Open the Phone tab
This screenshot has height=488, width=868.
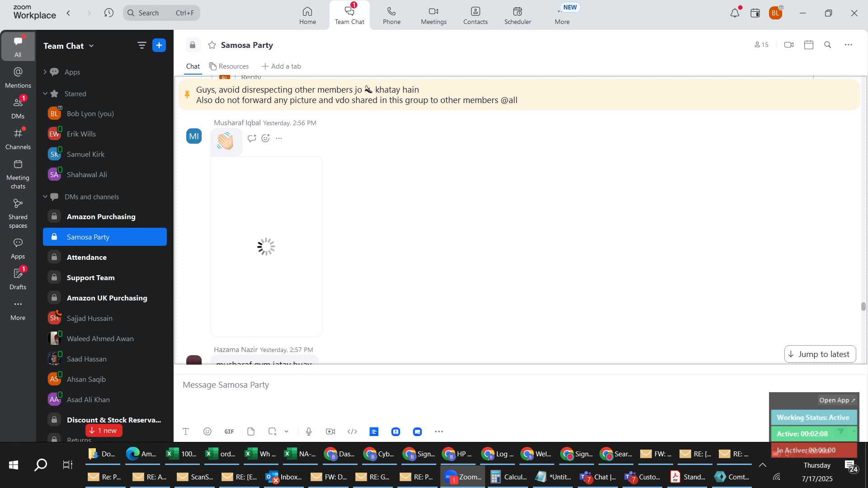coord(392,15)
